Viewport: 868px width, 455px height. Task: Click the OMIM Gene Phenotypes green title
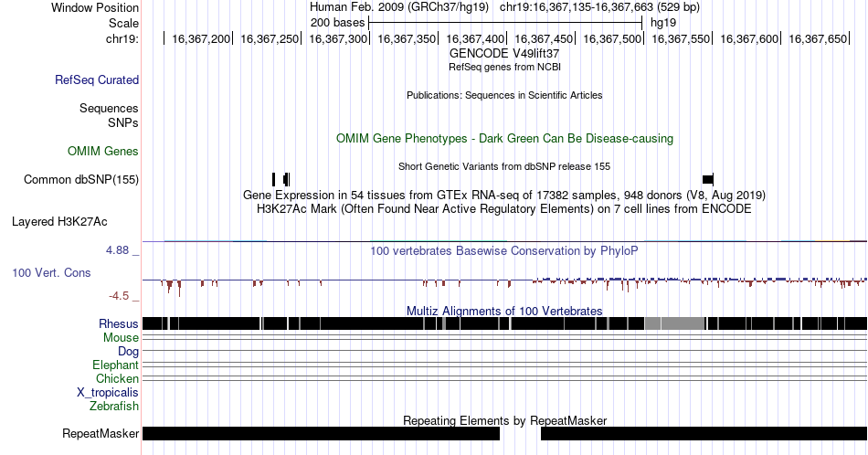(x=504, y=138)
